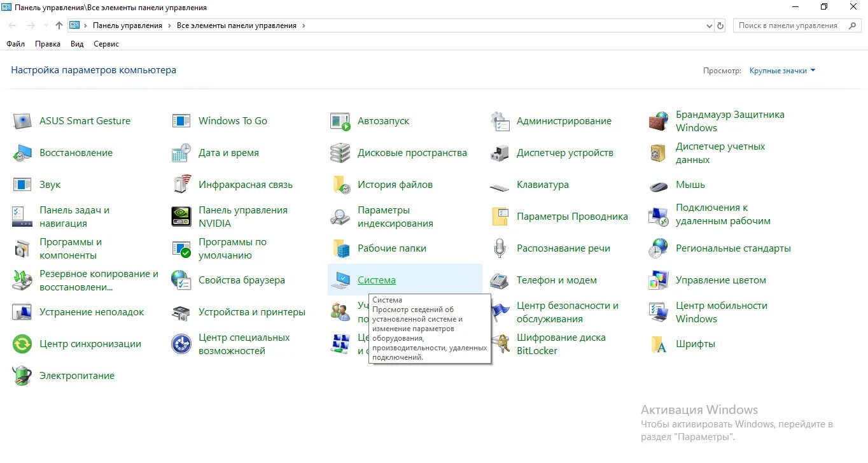The height and width of the screenshot is (463, 868).
Task: Open the Дата и время icon
Action: pyautogui.click(x=181, y=153)
